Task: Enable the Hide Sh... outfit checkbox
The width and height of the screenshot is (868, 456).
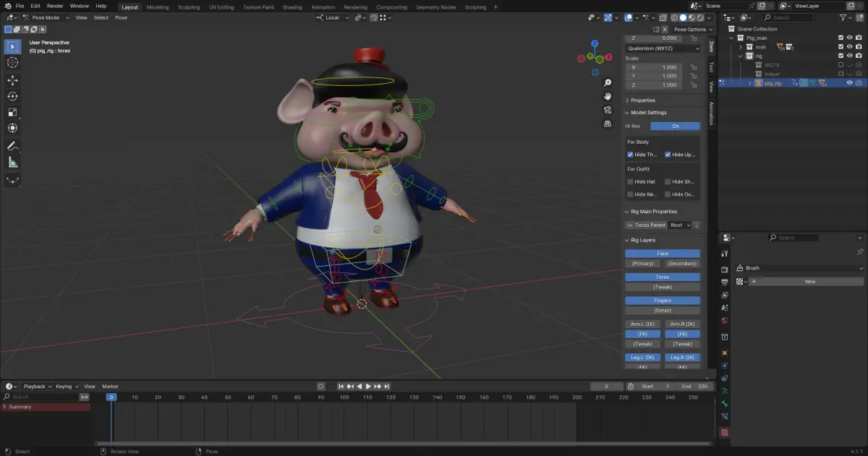Action: (x=668, y=181)
